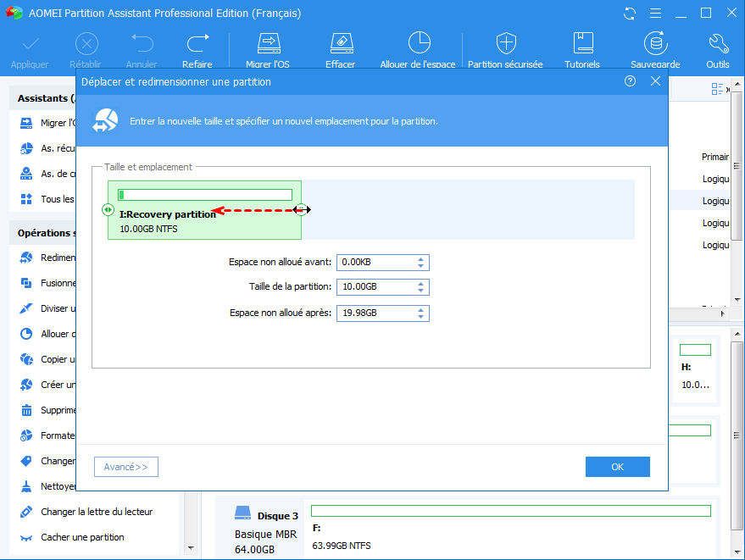Decrease Taille de la partition value

pos(420,291)
